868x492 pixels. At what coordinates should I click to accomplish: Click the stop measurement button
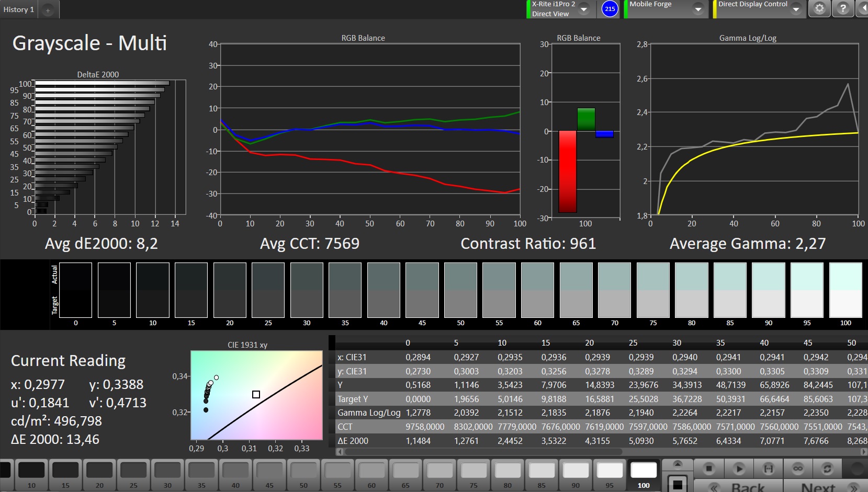[x=709, y=468]
